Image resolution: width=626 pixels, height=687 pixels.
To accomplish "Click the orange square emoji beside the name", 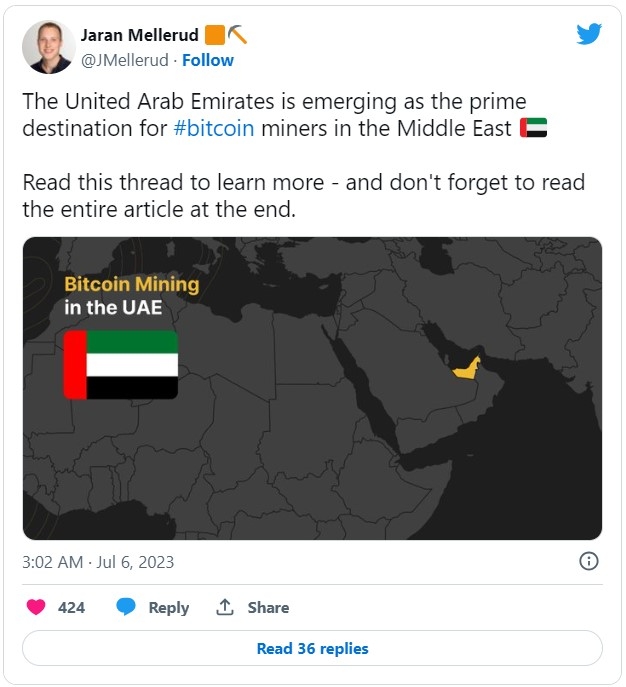I will click(x=214, y=35).
